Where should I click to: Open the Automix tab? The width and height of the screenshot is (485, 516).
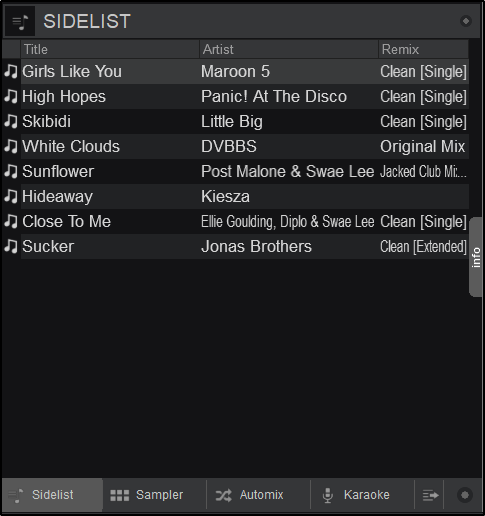(x=258, y=495)
